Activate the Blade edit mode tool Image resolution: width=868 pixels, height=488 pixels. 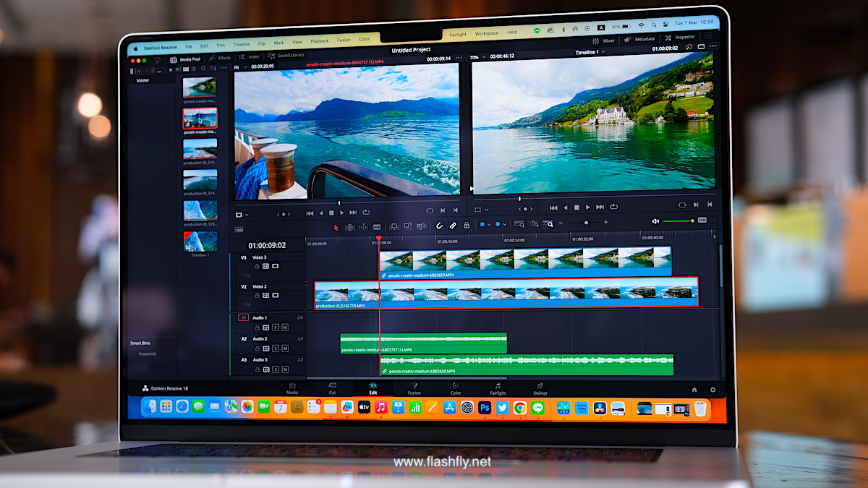coord(377,226)
